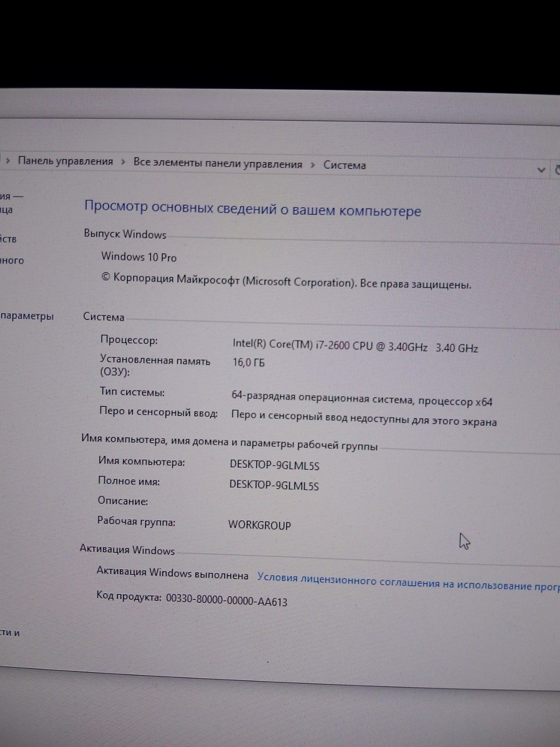Select the Система breadcrumb item
560x747 pixels.
(x=344, y=165)
